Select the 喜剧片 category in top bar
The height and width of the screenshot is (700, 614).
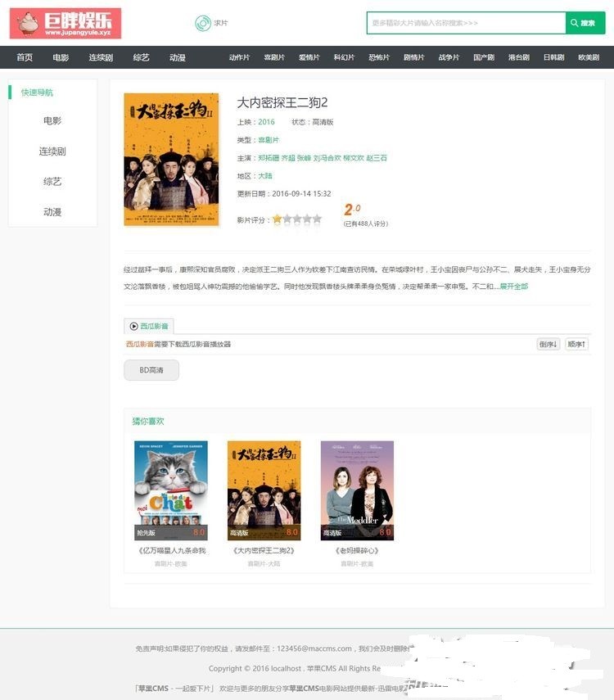pos(274,57)
